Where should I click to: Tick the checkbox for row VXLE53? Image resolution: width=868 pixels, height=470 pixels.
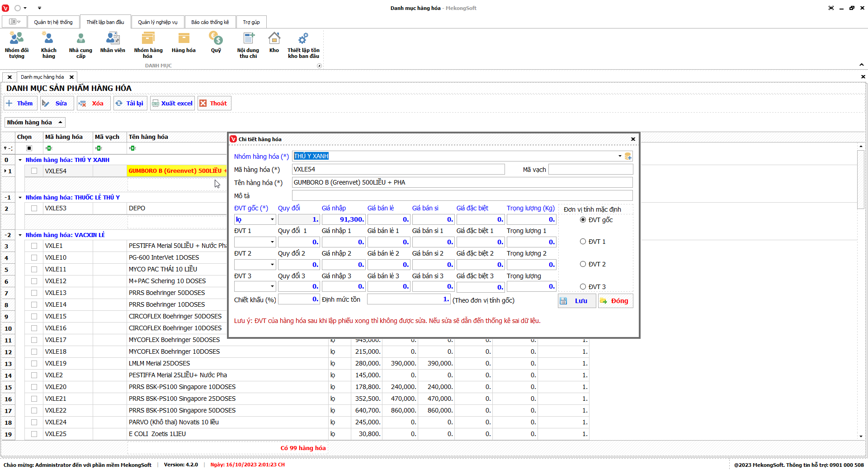pos(34,209)
